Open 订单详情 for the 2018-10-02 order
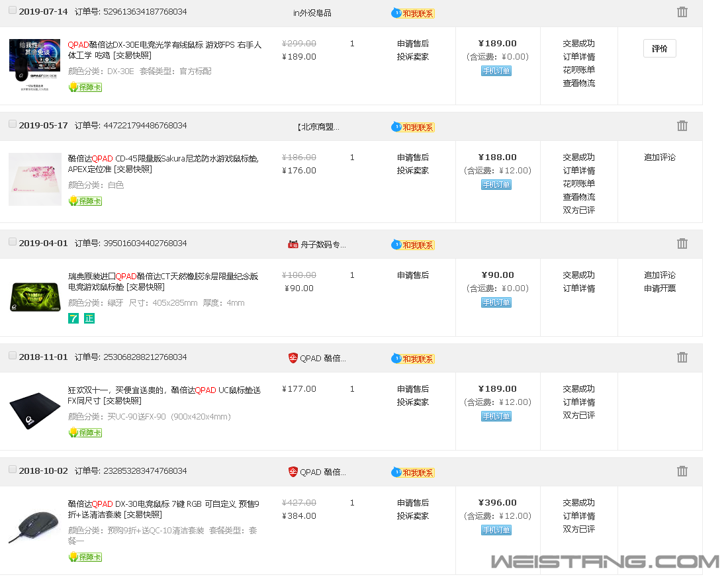The image size is (728, 577). [579, 515]
